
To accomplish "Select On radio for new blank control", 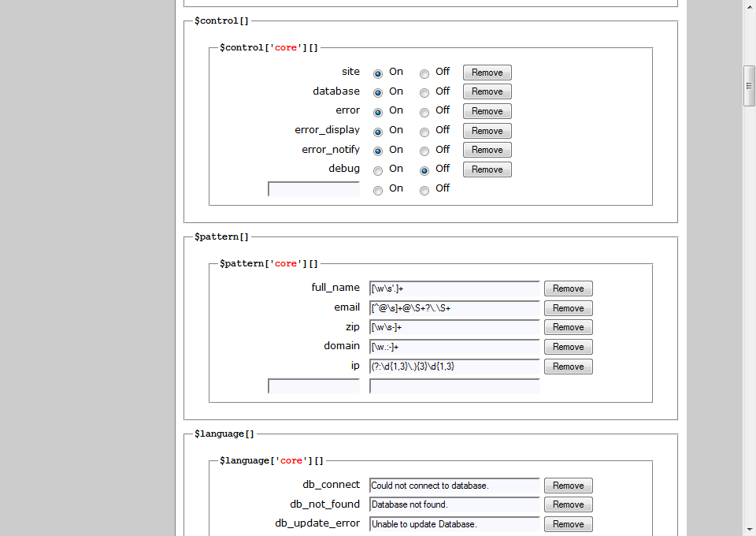I will pyautogui.click(x=378, y=190).
